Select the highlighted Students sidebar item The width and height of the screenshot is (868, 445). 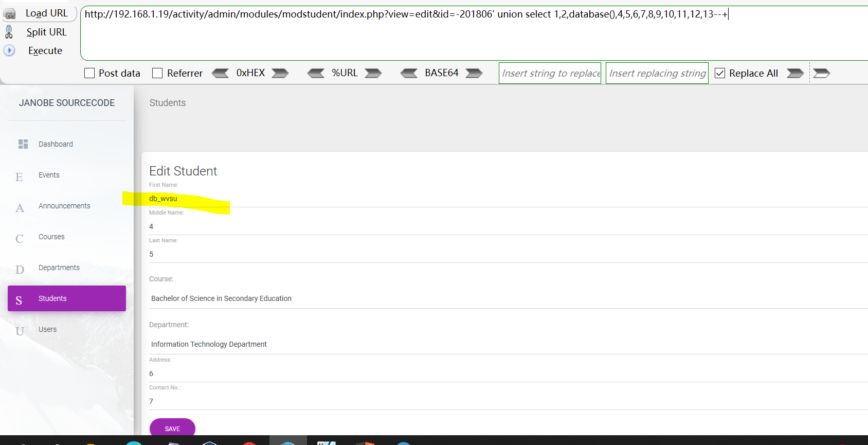[67, 298]
